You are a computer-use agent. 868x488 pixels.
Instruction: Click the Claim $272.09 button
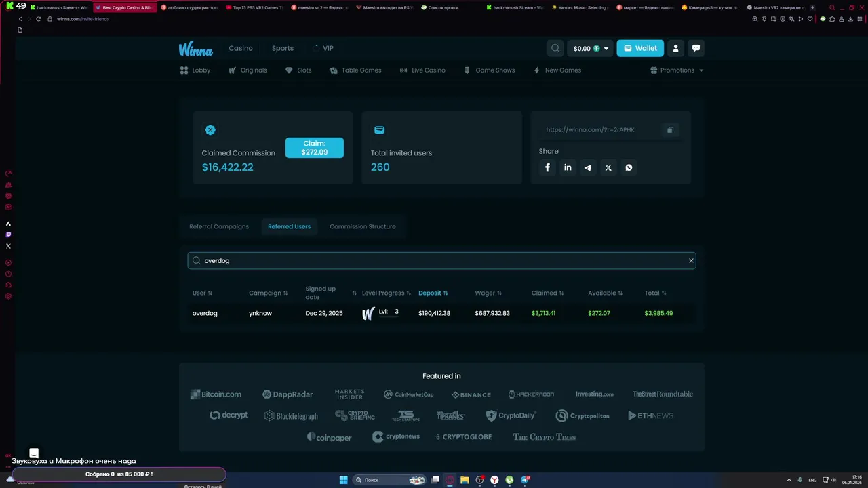coord(315,148)
